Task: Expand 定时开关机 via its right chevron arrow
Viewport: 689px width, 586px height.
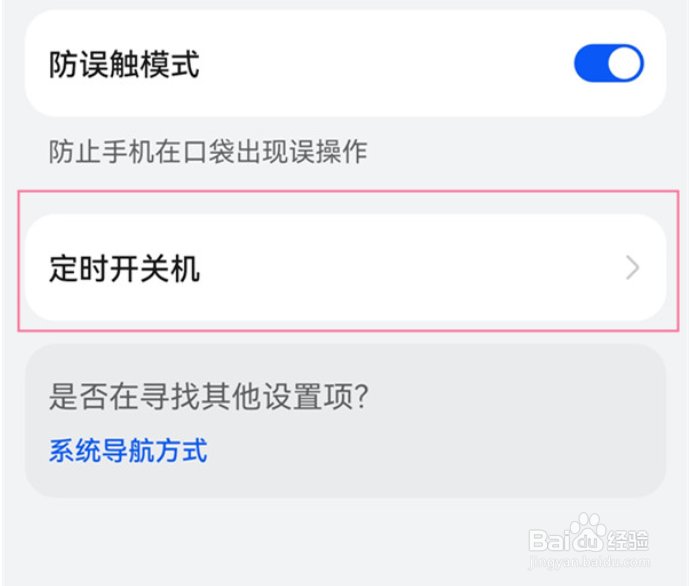Action: pyautogui.click(x=632, y=268)
